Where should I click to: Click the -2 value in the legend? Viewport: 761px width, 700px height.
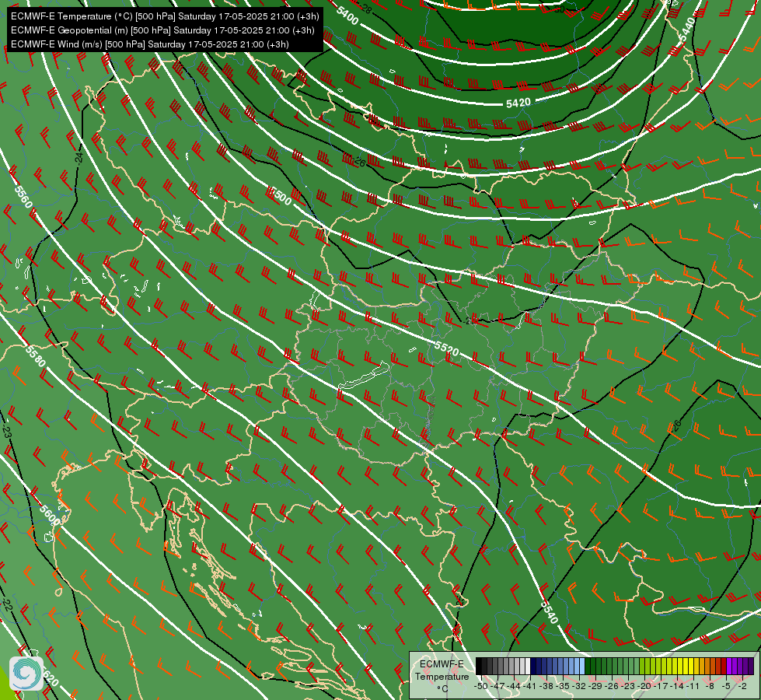coord(742,686)
